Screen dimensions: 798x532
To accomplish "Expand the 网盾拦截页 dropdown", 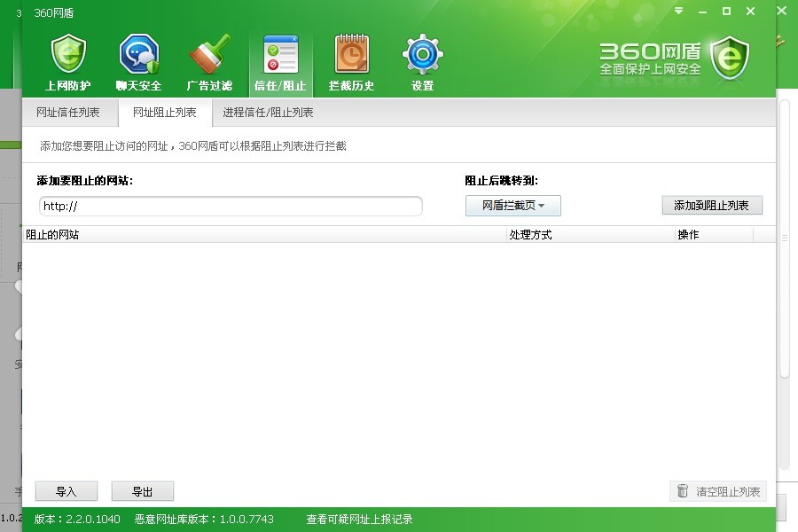I will click(513, 206).
